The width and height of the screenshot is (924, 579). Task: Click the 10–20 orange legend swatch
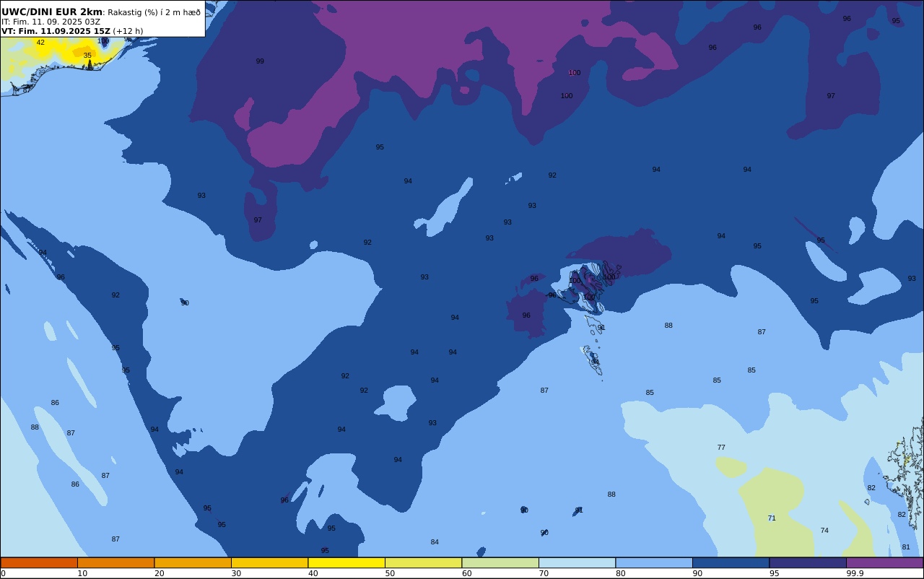click(x=115, y=562)
